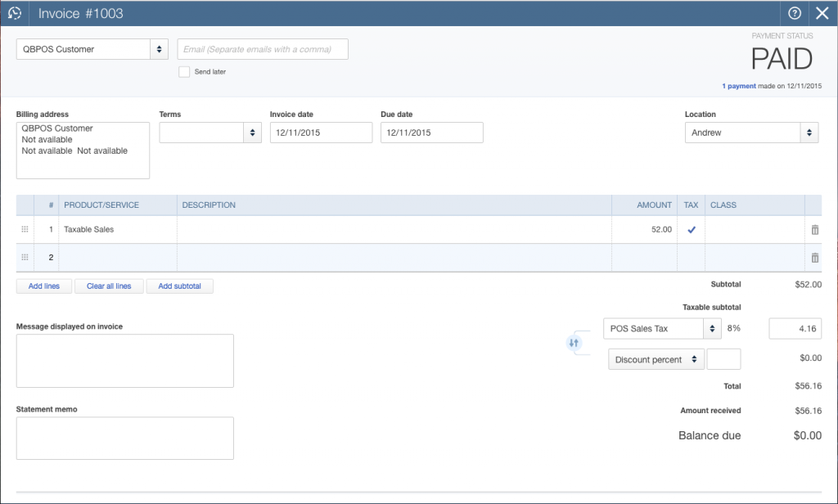The height and width of the screenshot is (504, 838).
Task: Grab the drag handle of line 1
Action: (25, 229)
